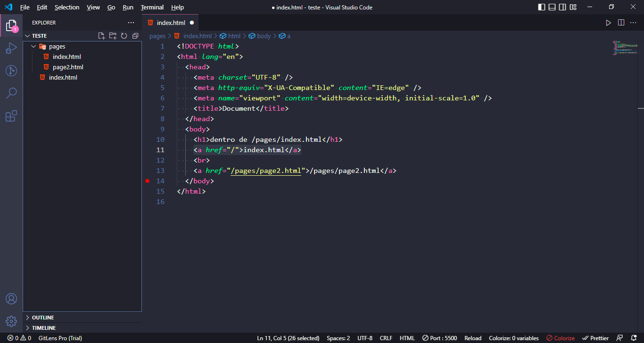Click the code minimap preview
This screenshot has height=343, width=644.
pyautogui.click(x=625, y=48)
